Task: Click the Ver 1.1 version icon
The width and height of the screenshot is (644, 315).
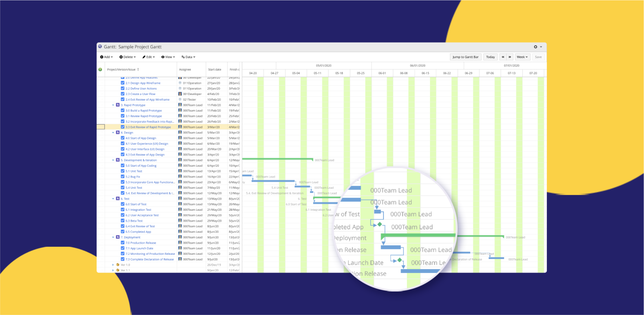Action: [118, 270]
